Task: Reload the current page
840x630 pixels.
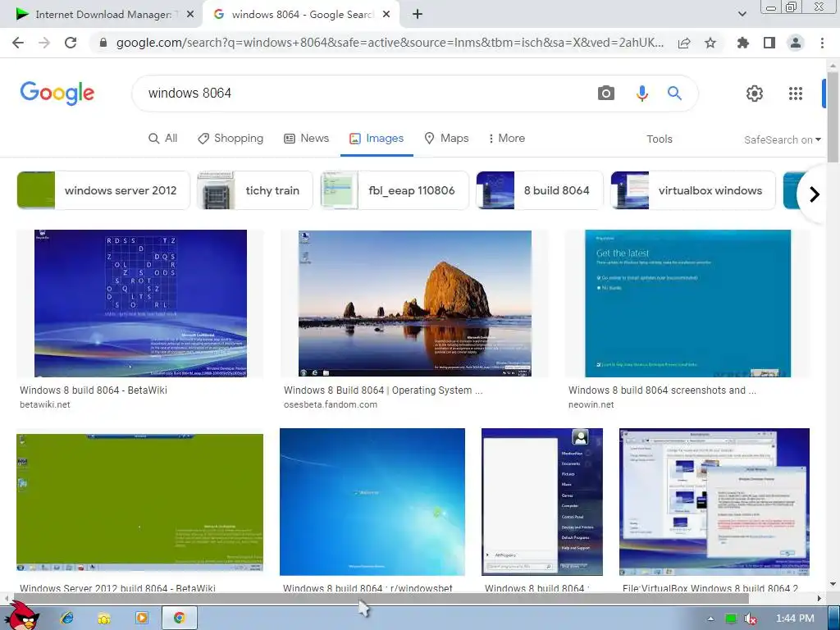Action: 71,43
